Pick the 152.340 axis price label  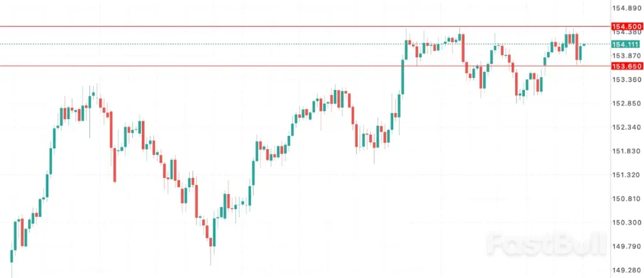click(x=627, y=127)
